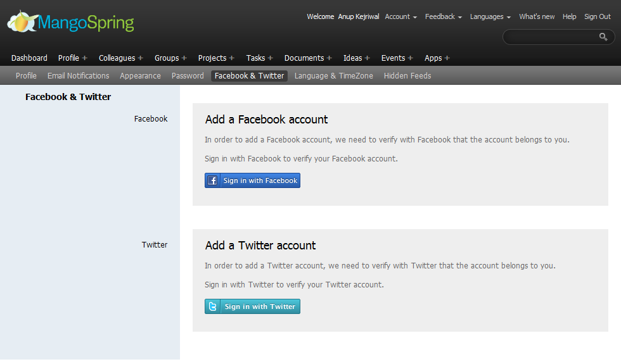Open the Events menu item
The height and width of the screenshot is (364, 621).
pyautogui.click(x=393, y=58)
